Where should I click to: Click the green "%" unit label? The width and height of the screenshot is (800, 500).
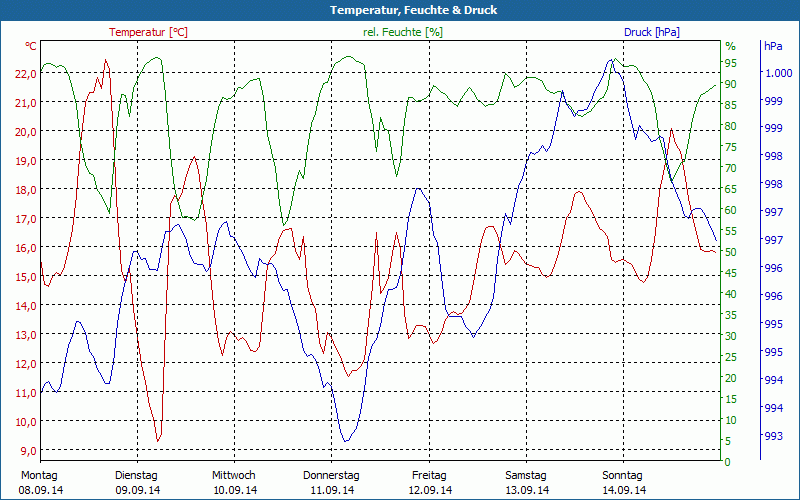[731, 46]
